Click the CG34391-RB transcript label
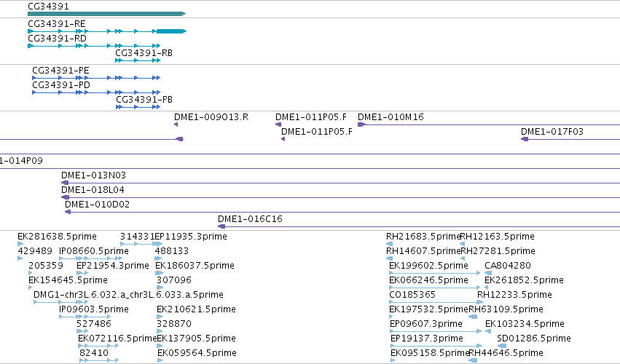 pos(144,53)
